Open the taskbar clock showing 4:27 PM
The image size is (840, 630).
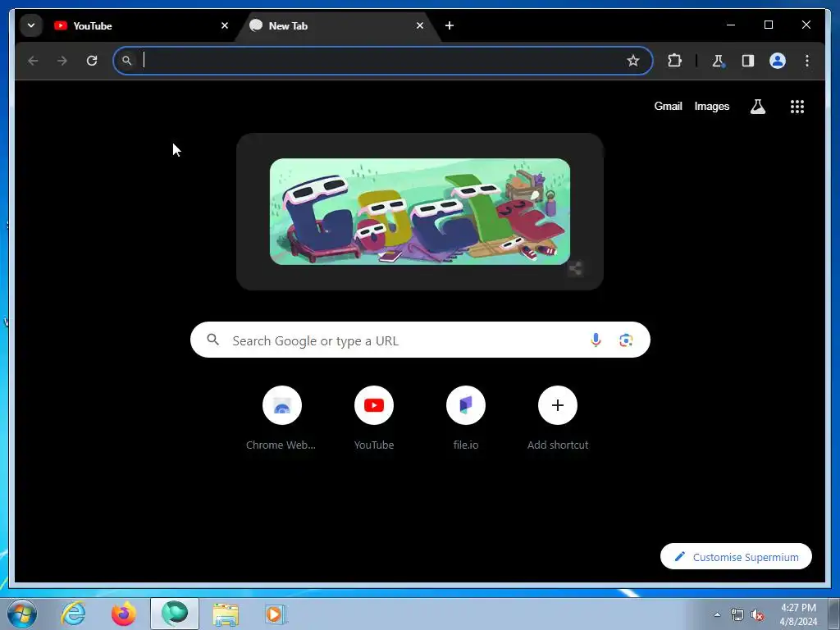798,614
